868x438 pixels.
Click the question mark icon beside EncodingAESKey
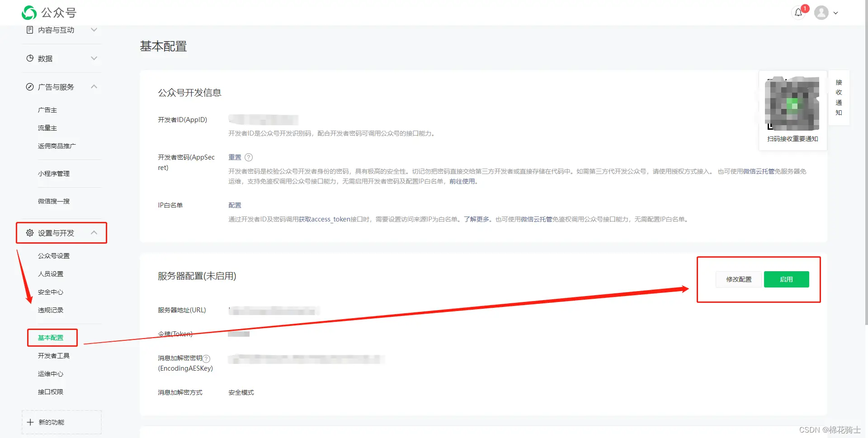206,358
